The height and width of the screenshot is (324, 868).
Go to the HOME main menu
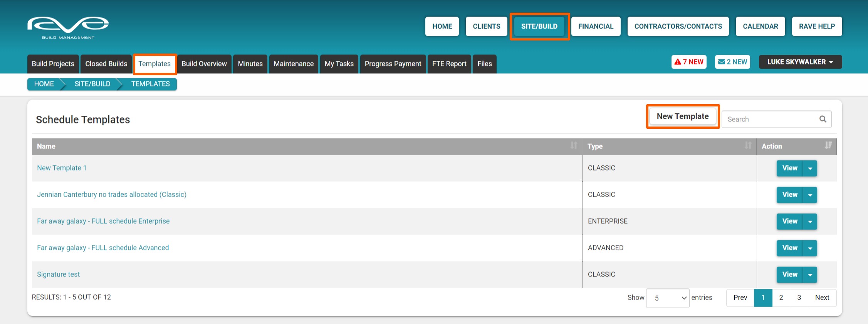(442, 26)
